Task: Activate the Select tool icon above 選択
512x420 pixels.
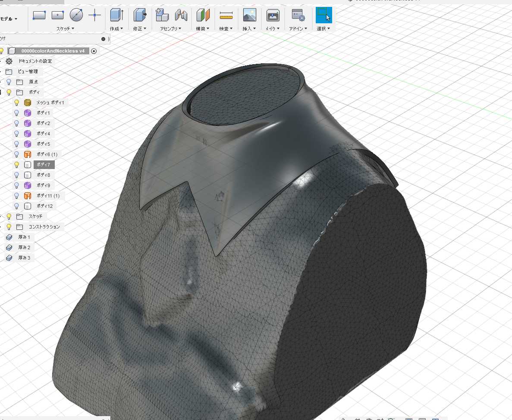Action: (x=324, y=15)
